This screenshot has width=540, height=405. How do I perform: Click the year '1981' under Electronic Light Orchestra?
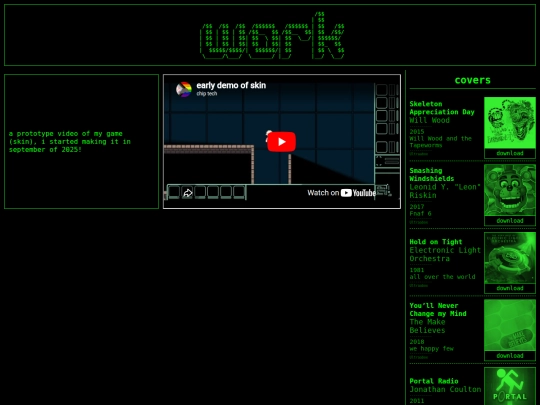tap(417, 270)
